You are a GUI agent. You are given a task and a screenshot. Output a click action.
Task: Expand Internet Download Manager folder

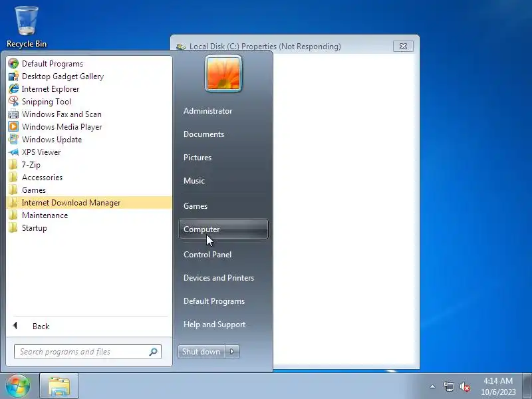89,203
